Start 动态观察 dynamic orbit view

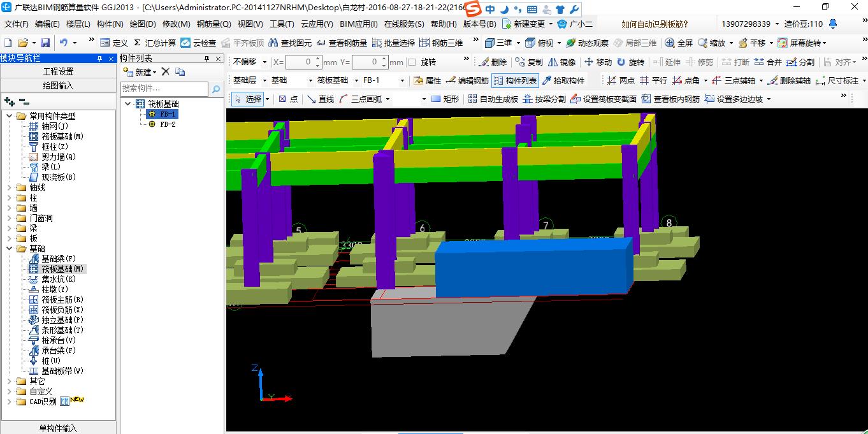(x=587, y=43)
